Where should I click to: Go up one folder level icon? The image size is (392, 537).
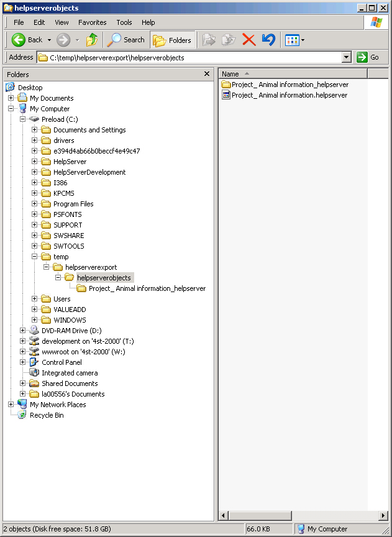tap(92, 40)
